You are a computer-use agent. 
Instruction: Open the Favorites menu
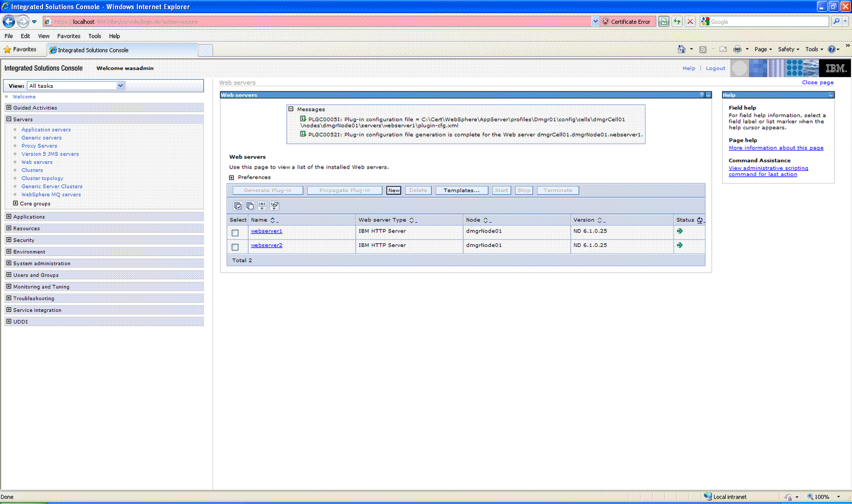click(x=69, y=36)
